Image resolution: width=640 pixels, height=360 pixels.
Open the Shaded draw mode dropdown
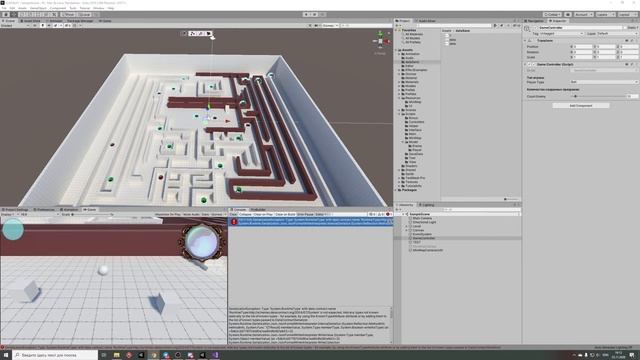(x=15, y=25)
